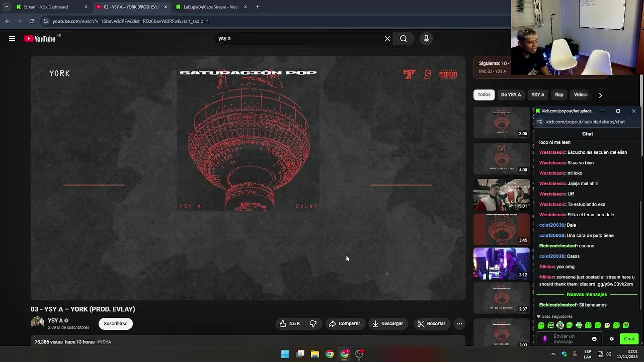Close the YSY A YORK browser tab
This screenshot has width=644, height=362.
(166, 7)
